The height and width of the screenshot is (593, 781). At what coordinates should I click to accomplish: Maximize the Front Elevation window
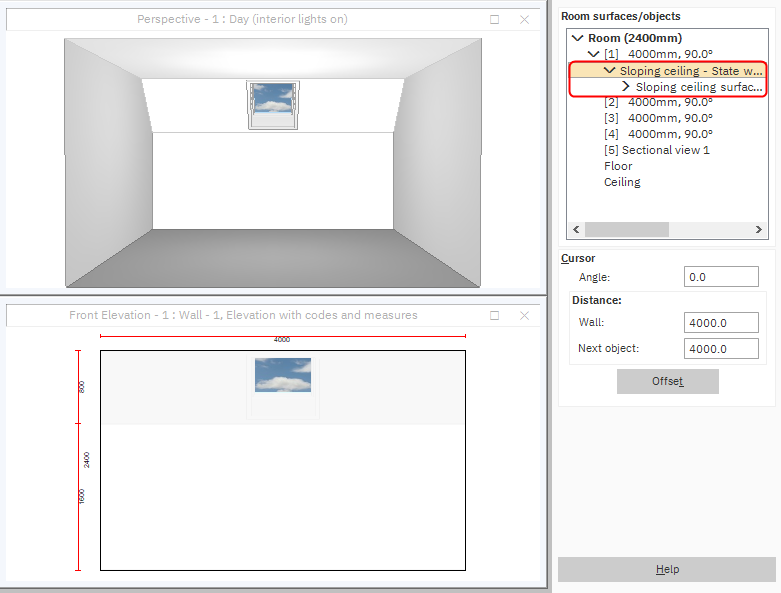click(494, 315)
